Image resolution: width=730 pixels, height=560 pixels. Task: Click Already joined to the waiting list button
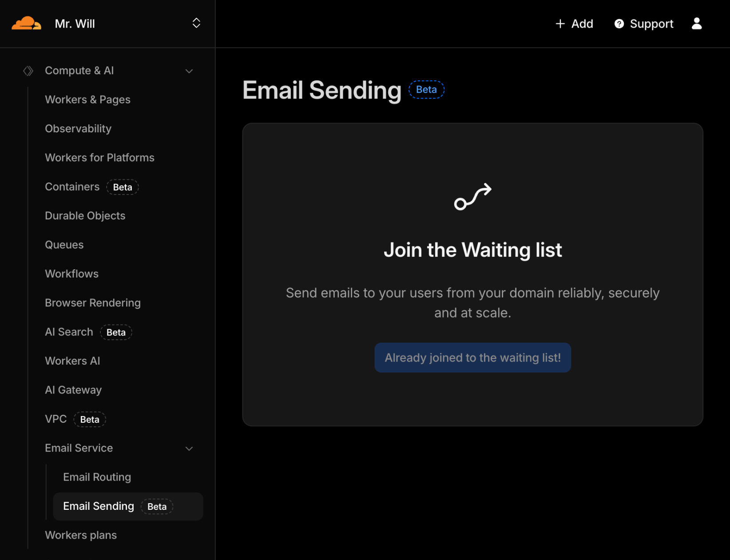click(472, 357)
